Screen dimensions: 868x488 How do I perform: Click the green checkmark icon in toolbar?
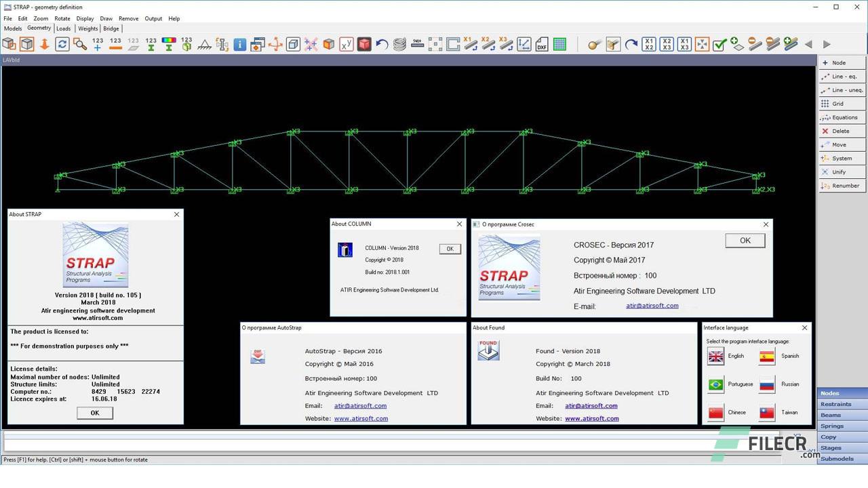click(x=720, y=44)
